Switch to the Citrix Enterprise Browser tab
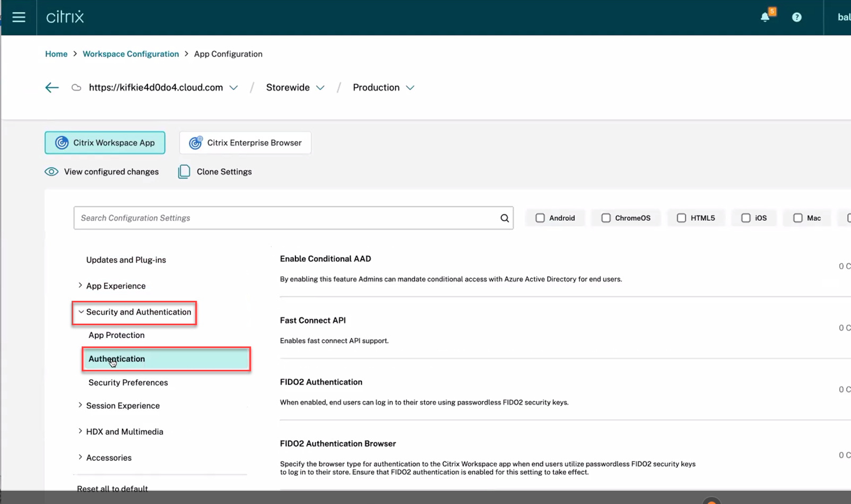This screenshot has height=504, width=851. tap(245, 142)
